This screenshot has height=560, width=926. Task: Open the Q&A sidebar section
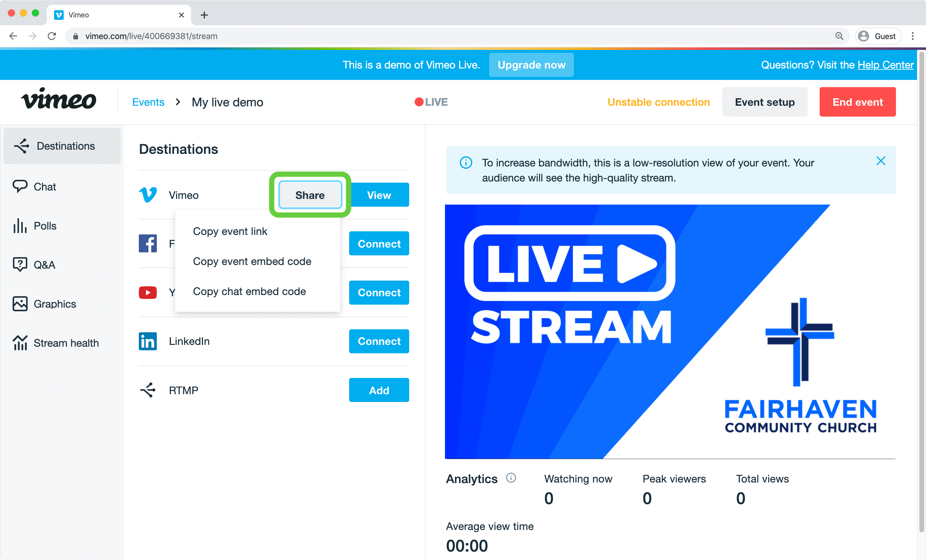point(34,265)
